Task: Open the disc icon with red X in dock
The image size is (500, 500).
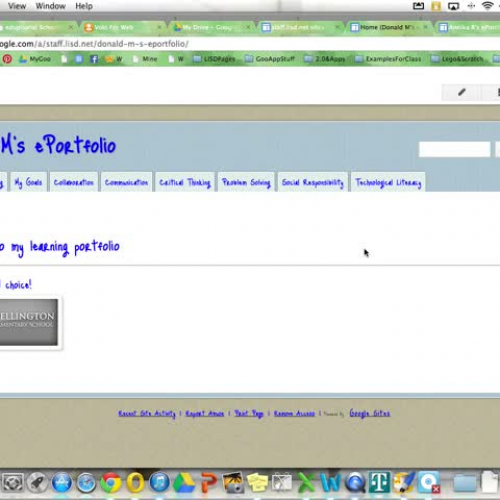Action: coord(429,482)
